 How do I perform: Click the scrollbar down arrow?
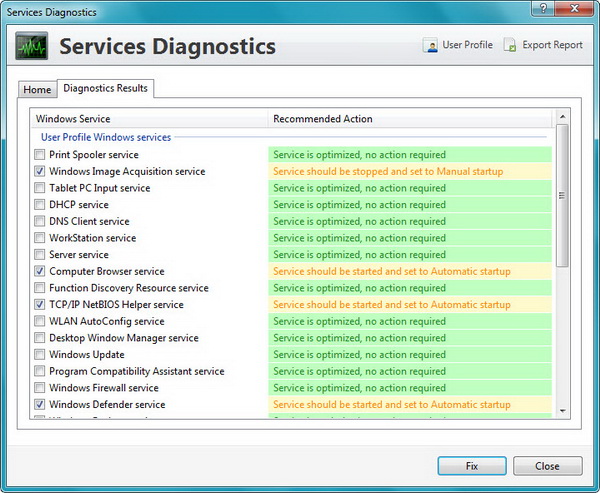click(x=562, y=411)
